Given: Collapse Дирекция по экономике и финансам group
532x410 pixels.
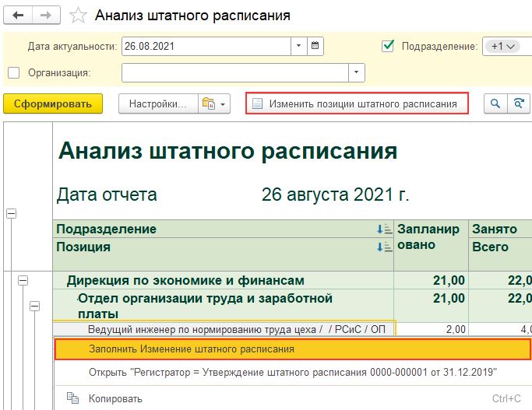Looking at the screenshot, I should coord(23,280).
